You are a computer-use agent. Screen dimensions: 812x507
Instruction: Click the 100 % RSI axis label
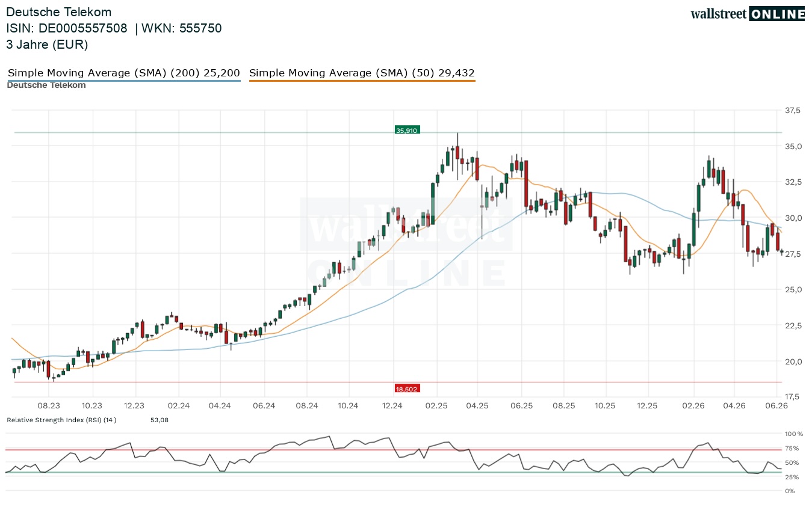[x=793, y=434]
